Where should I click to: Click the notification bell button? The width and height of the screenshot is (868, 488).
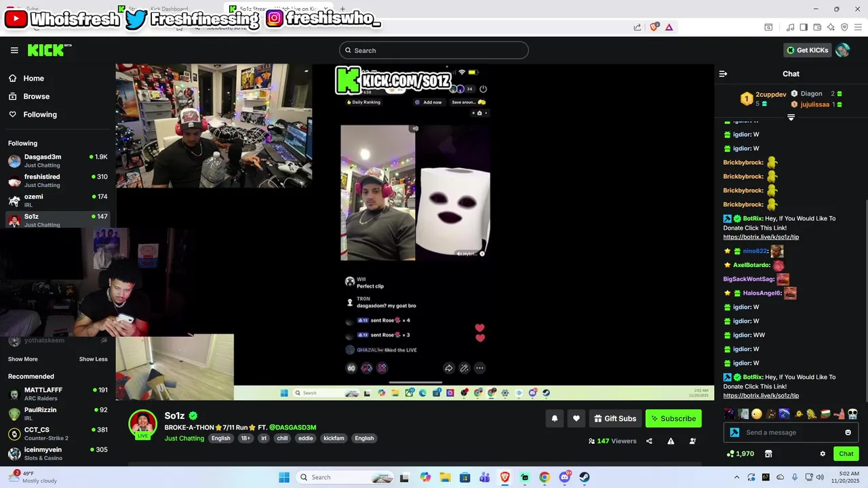[x=555, y=419]
